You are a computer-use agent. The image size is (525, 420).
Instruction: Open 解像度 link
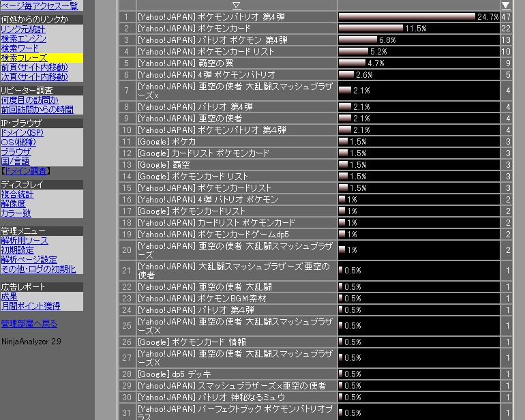point(14,204)
